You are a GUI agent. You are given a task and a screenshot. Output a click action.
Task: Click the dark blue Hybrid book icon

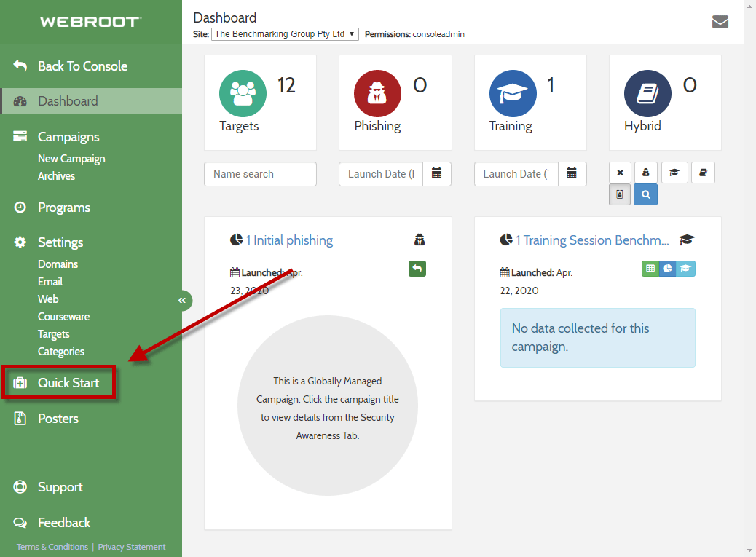click(647, 93)
